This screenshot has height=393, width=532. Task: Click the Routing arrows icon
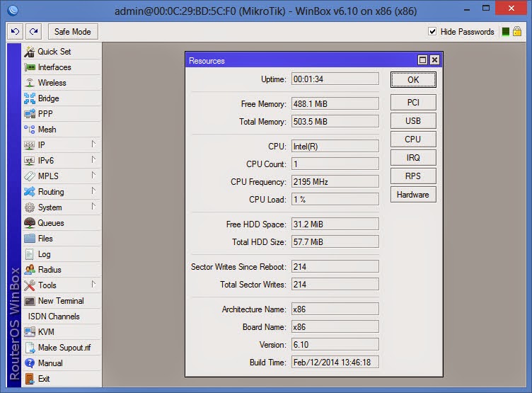click(x=30, y=192)
